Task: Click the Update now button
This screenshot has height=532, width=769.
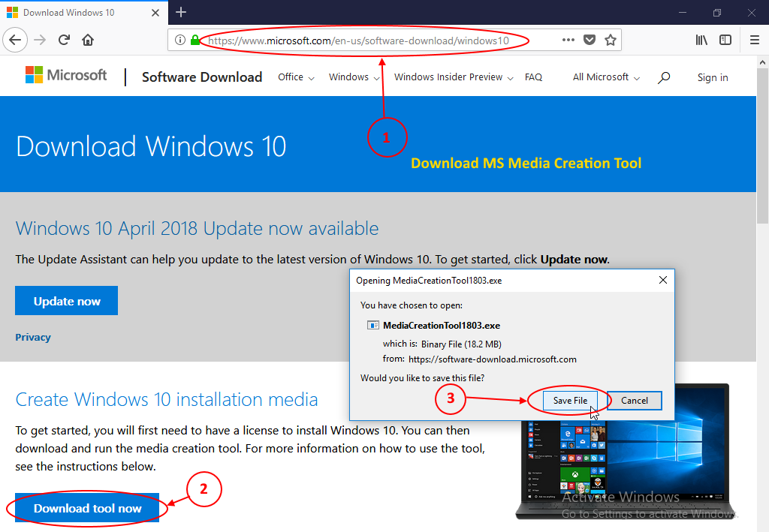Action: [67, 301]
